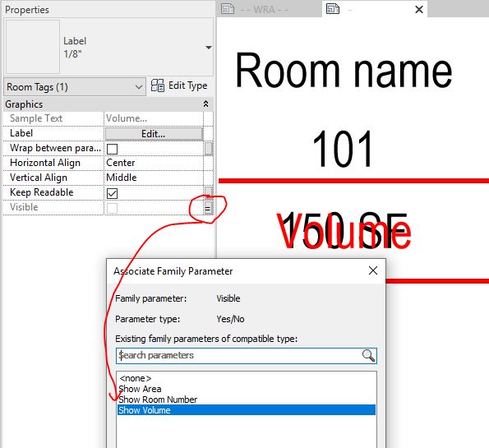Click the Edit Type icon
The width and height of the screenshot is (489, 448).
click(158, 85)
